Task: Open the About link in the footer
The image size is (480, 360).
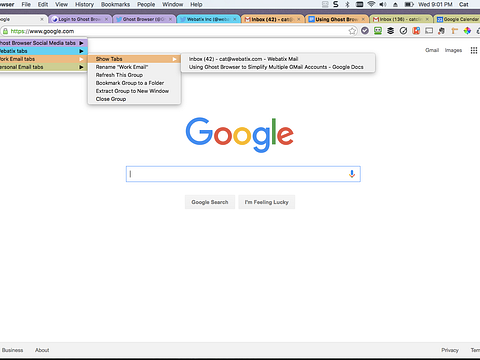Action: [x=42, y=350]
